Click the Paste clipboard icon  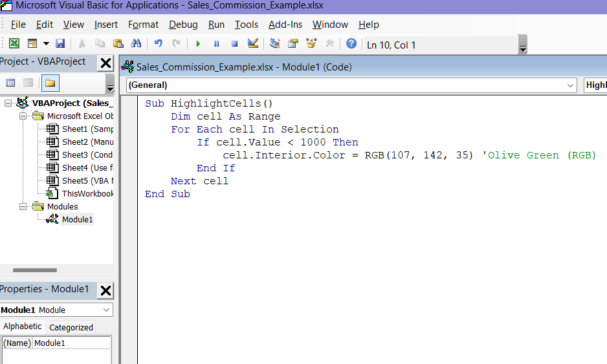pyautogui.click(x=118, y=43)
